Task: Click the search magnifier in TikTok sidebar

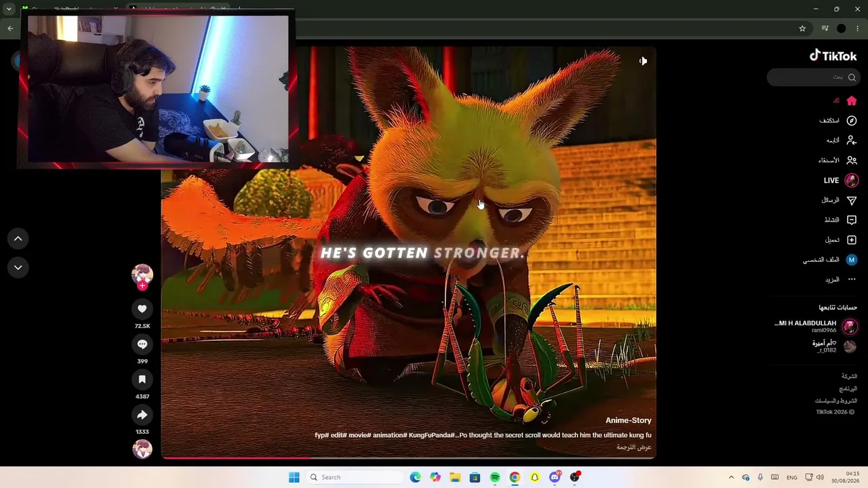Action: [852, 77]
